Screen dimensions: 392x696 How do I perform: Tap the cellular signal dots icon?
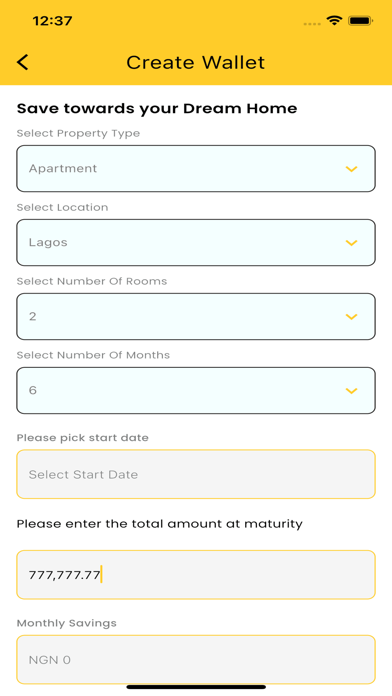tap(312, 24)
